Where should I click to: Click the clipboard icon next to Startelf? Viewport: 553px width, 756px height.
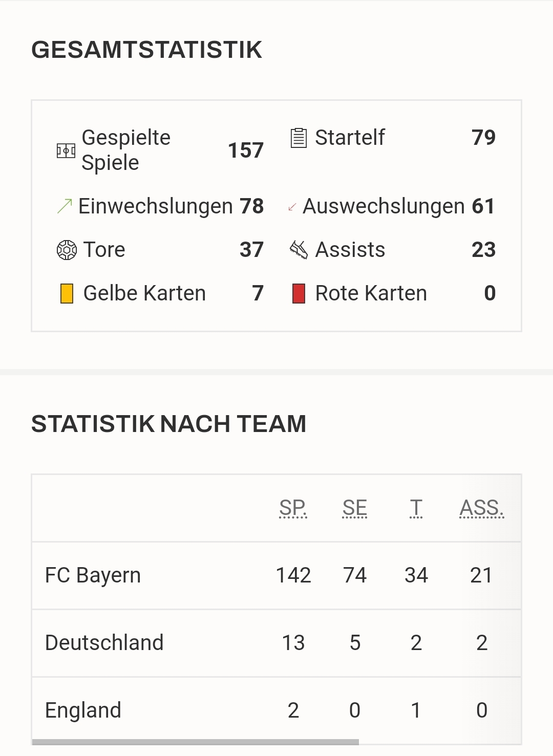[299, 138]
